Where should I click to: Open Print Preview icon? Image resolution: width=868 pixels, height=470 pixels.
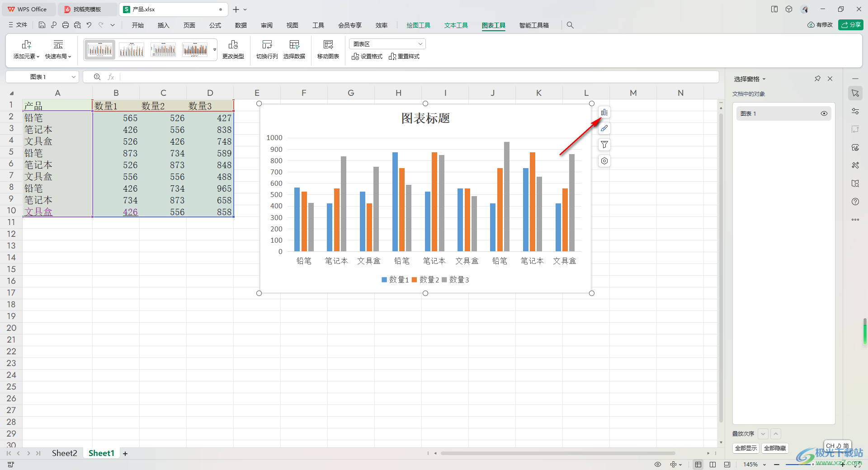coord(77,25)
